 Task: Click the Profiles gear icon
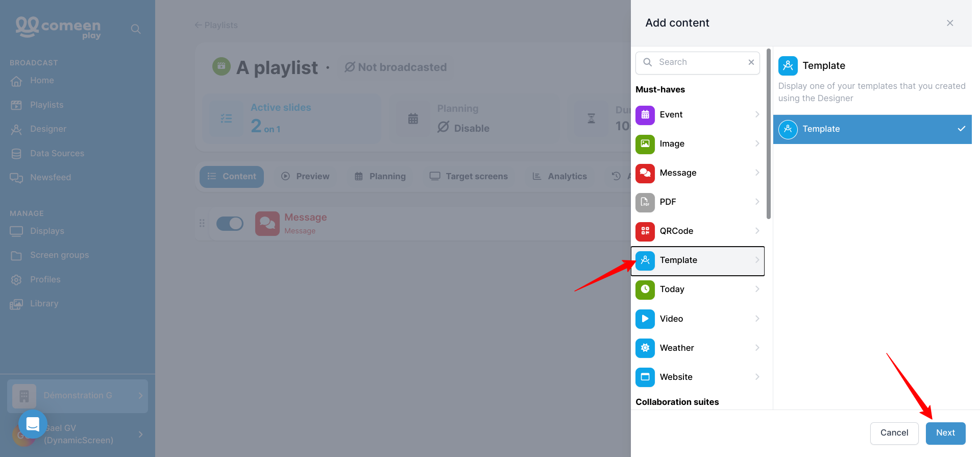[x=16, y=280]
